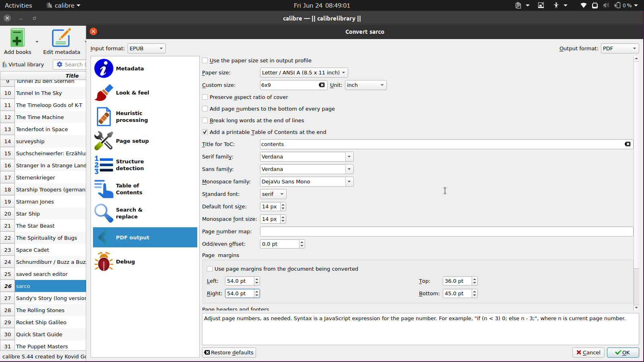Image resolution: width=644 pixels, height=362 pixels.
Task: Open the Unit inch dropdown
Action: 365,85
